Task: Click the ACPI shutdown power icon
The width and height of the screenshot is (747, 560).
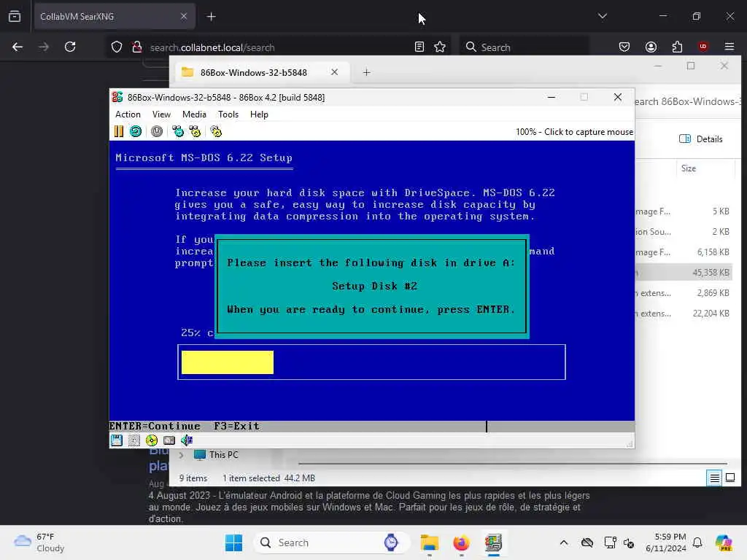Action: click(x=157, y=131)
